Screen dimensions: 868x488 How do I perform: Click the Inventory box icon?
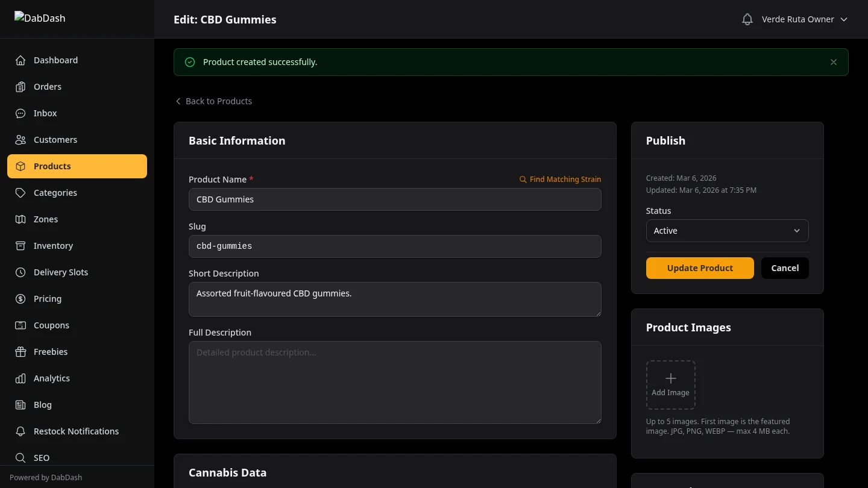click(20, 246)
